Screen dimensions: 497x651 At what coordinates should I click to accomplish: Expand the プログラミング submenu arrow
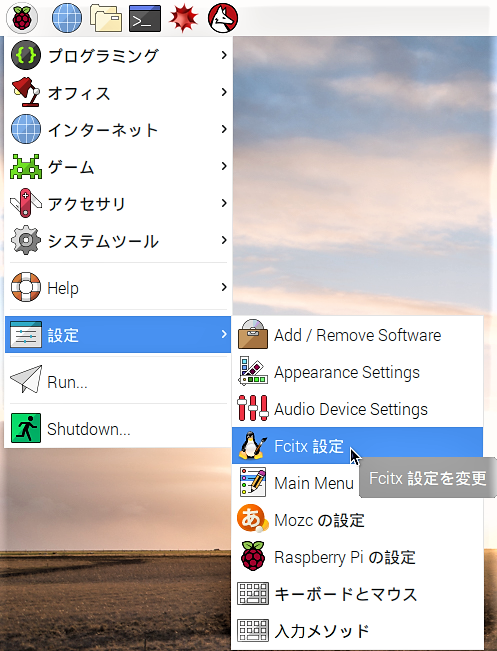coord(224,55)
